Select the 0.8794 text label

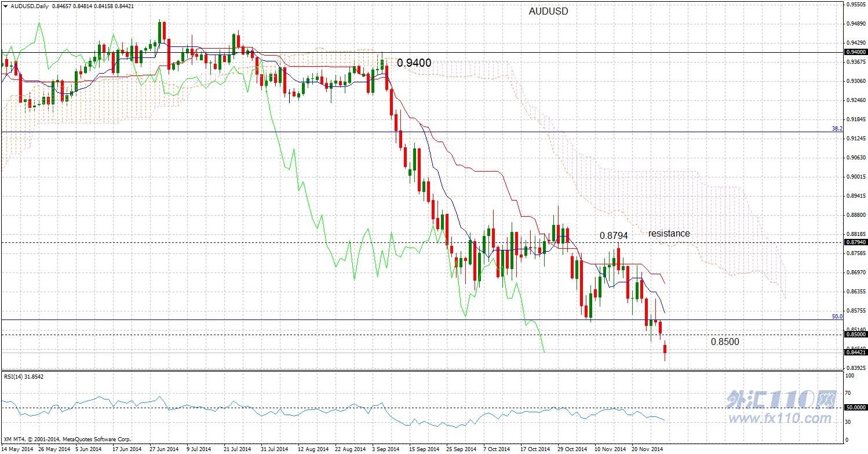coord(614,236)
